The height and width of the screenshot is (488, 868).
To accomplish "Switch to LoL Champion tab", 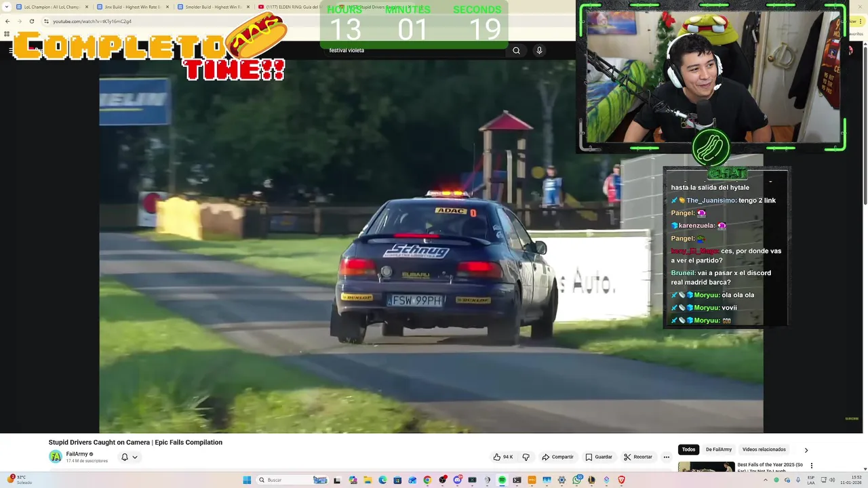I will click(x=52, y=7).
